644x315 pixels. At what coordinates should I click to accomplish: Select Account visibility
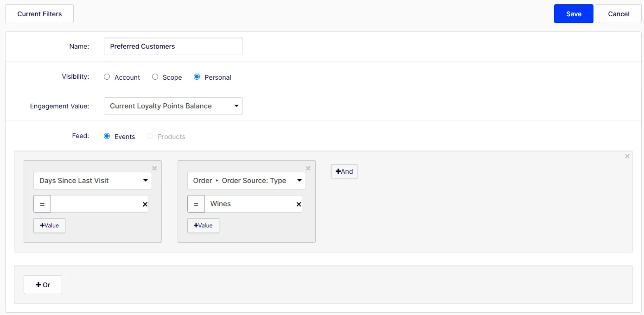coord(107,77)
